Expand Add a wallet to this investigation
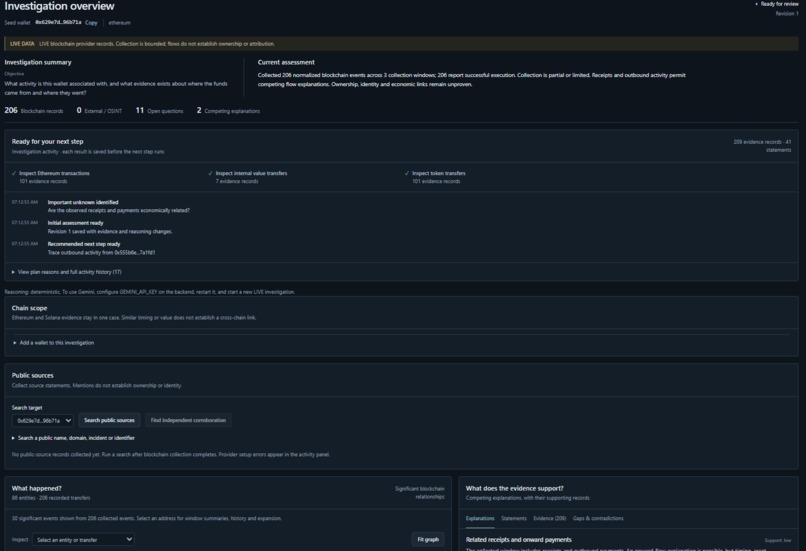Viewport: 806px width, 551px height. [53, 343]
